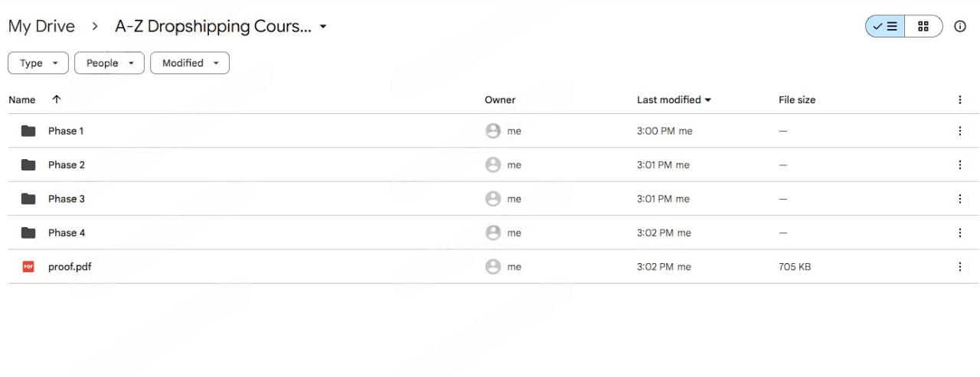Open more actions for proof.pdf

(959, 267)
